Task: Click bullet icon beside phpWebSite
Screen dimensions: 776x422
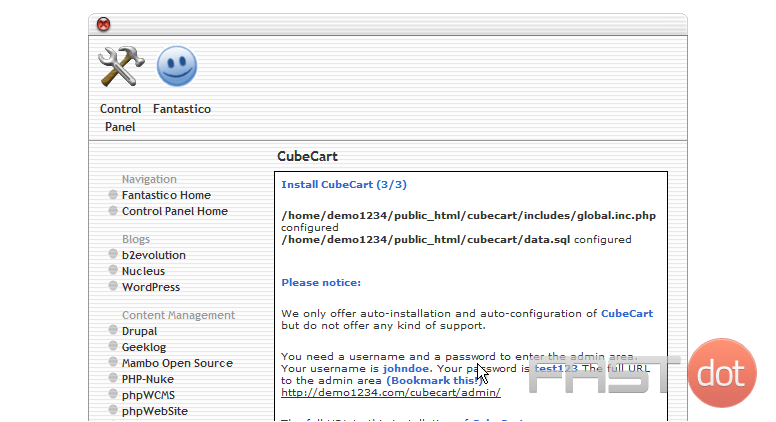Action: [113, 410]
